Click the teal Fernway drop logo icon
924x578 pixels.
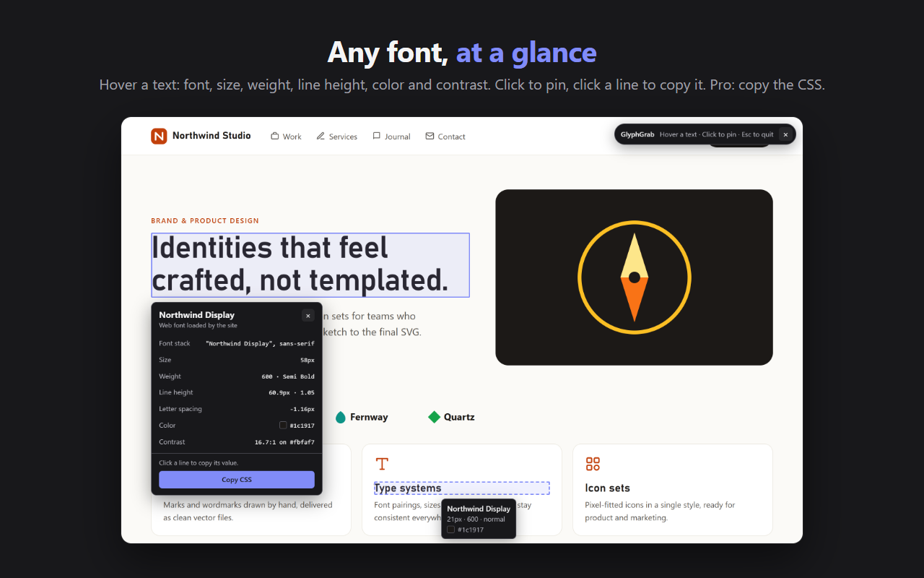341,417
